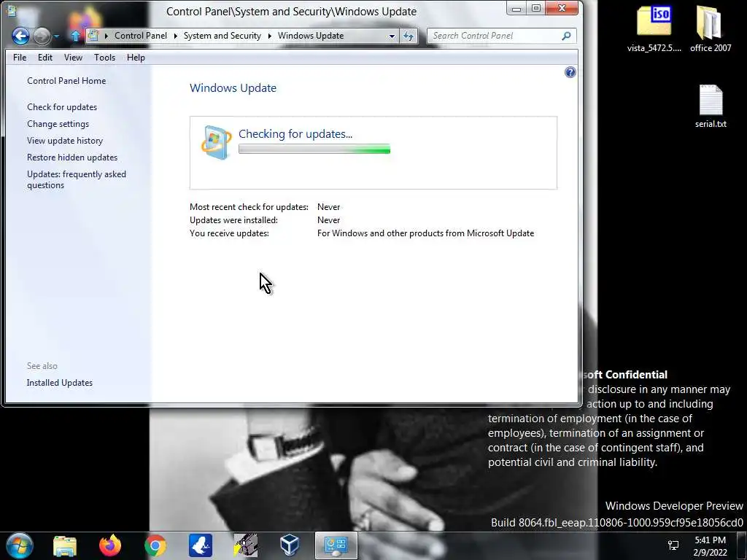This screenshot has width=747, height=560.
Task: Click Check for updates link
Action: pos(62,107)
